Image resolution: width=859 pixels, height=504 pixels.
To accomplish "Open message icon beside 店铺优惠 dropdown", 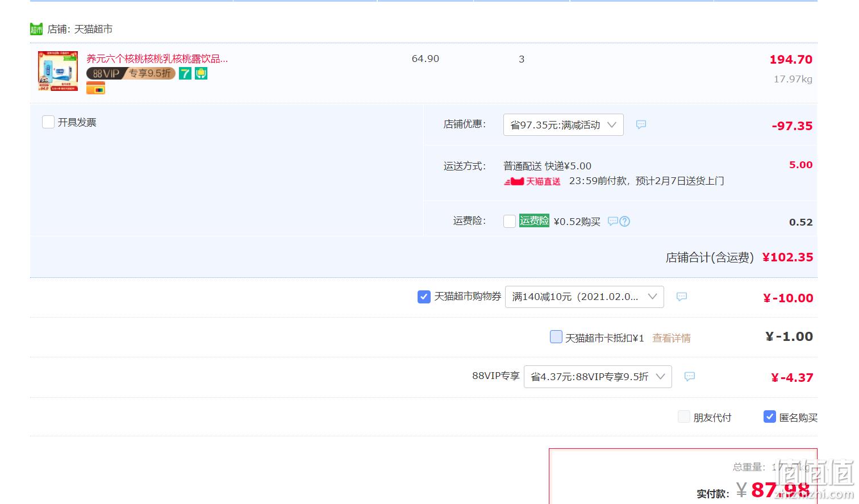I will pos(641,124).
